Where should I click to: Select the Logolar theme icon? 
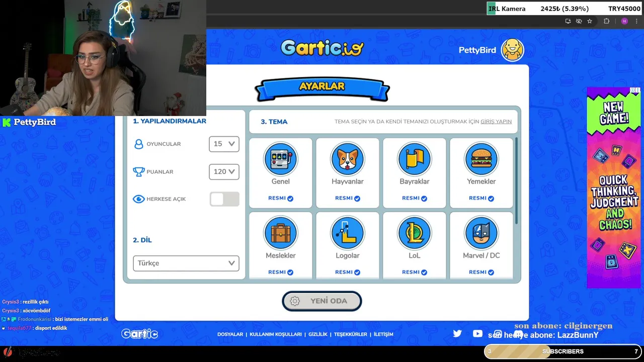(348, 233)
